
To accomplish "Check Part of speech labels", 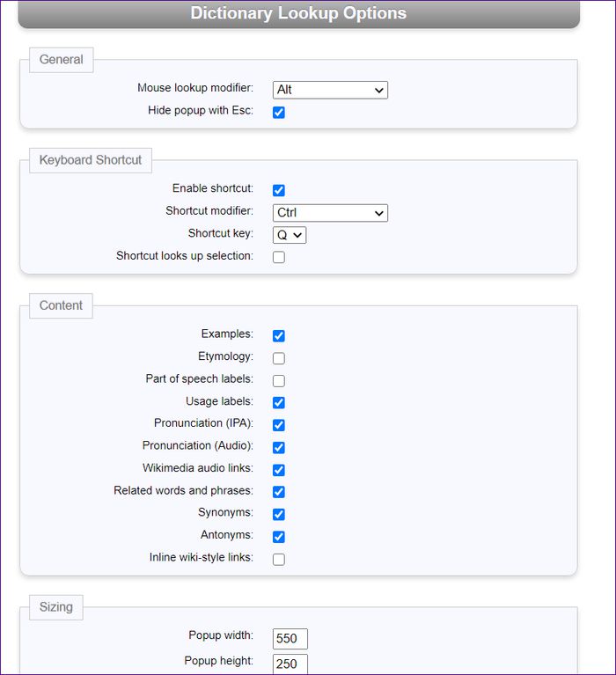I will coord(279,380).
